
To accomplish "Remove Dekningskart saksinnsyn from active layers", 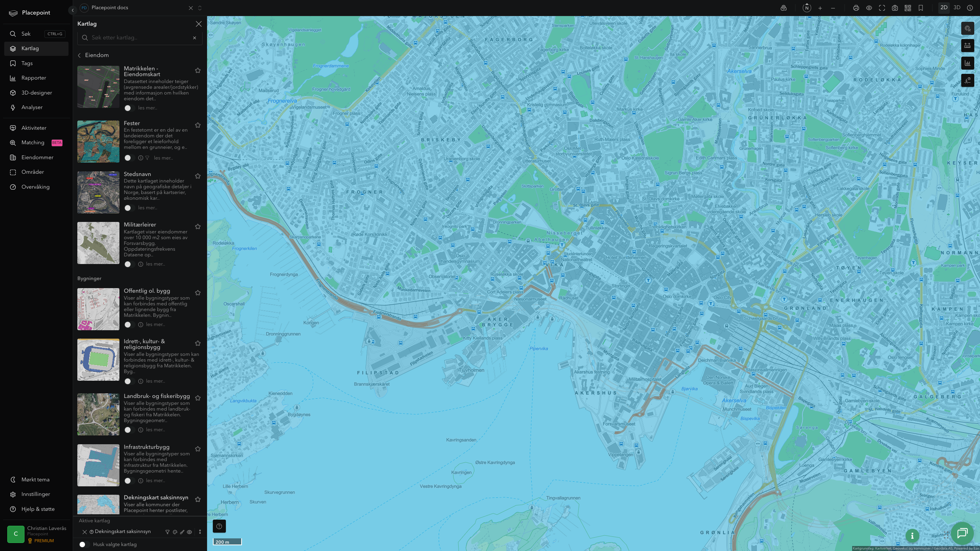I will coord(85,532).
